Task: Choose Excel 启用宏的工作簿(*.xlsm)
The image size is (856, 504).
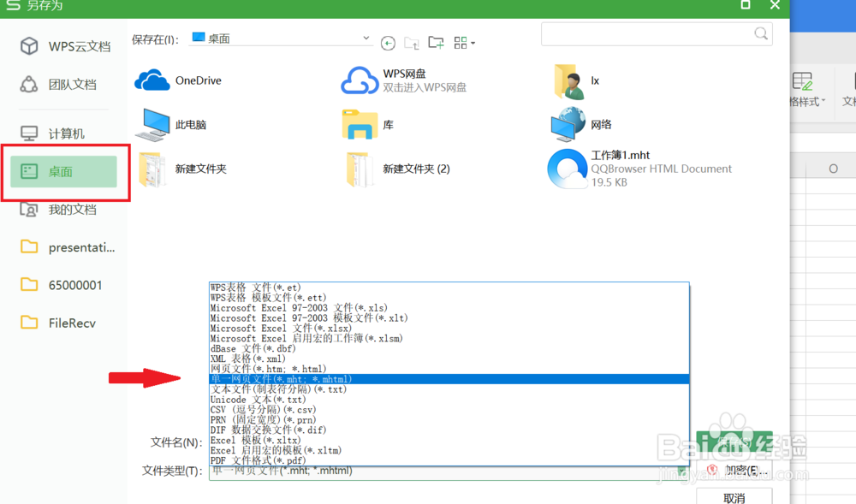Action: pyautogui.click(x=449, y=339)
